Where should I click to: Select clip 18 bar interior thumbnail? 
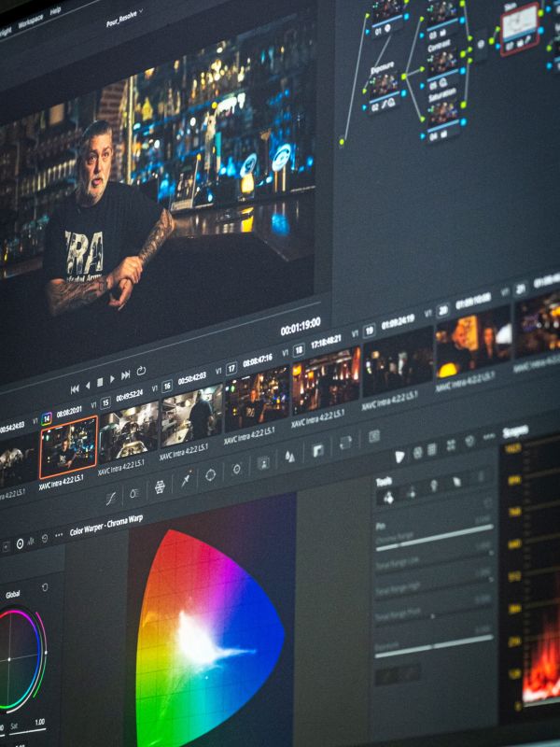click(326, 380)
